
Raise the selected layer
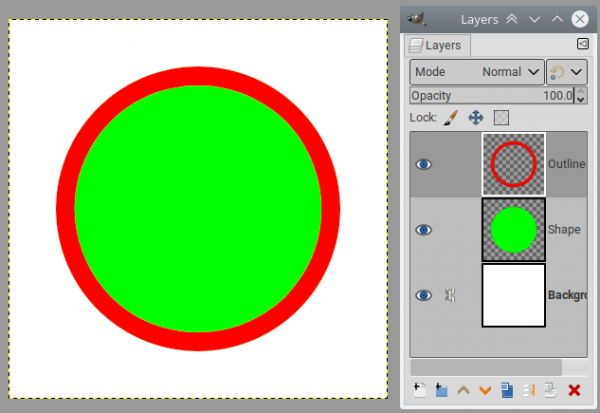point(463,390)
